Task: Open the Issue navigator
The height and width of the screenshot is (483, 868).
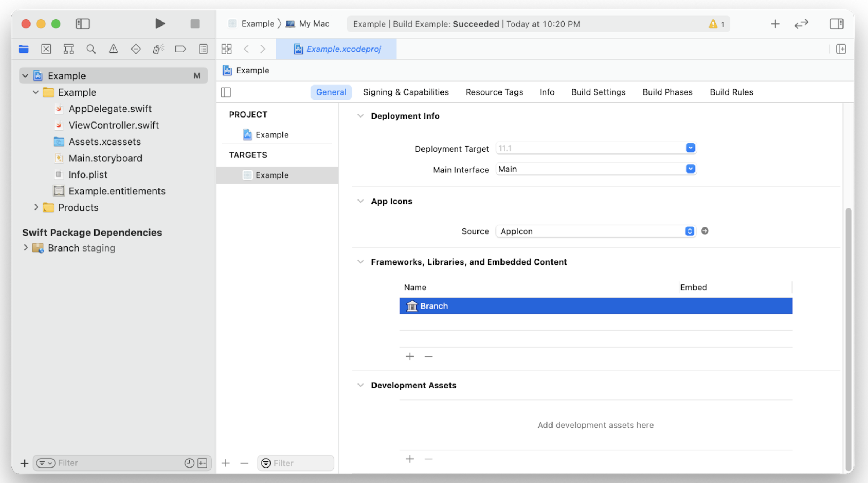Action: (114, 49)
